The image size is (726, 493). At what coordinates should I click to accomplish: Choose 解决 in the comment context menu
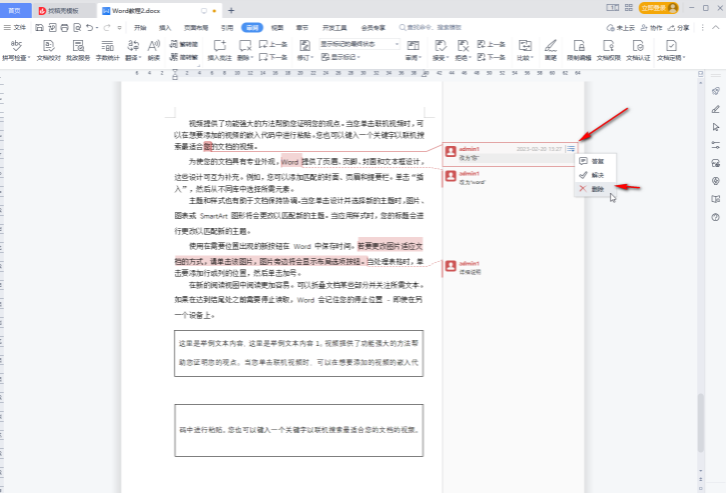tap(596, 174)
